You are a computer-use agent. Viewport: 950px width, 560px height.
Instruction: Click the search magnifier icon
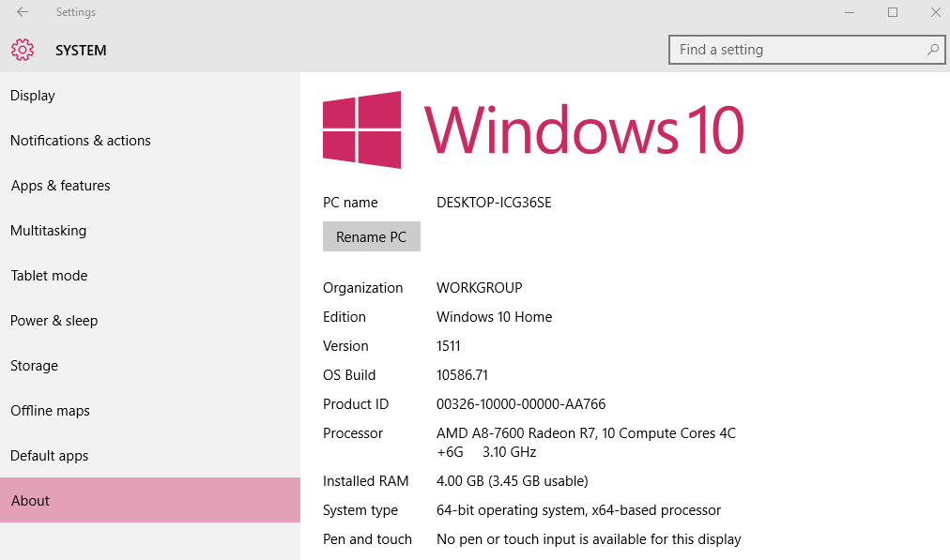(932, 50)
